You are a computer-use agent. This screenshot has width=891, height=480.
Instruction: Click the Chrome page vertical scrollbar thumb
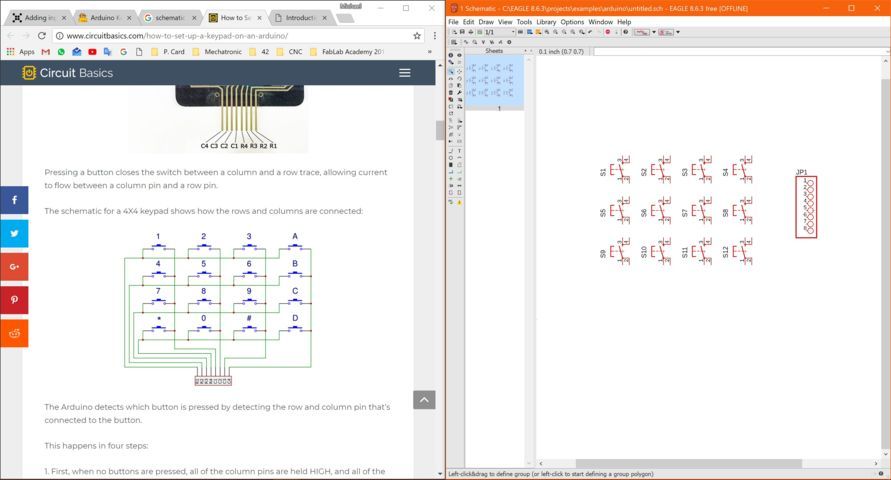440,130
